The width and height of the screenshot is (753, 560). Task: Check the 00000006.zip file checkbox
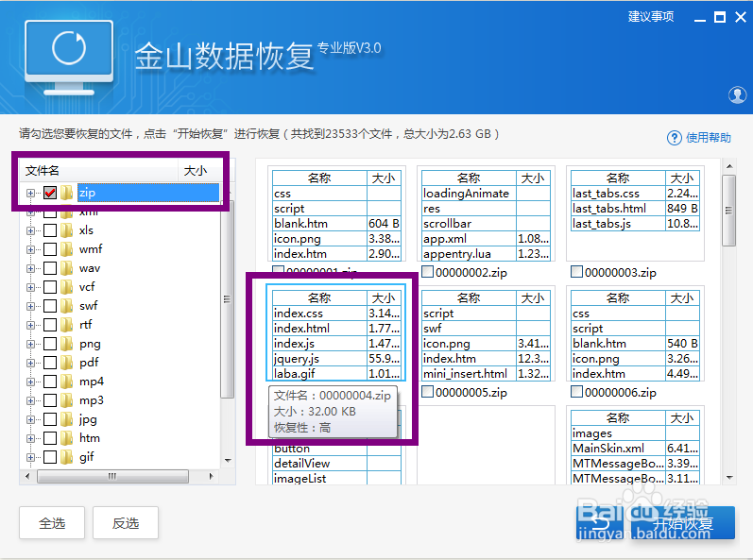pyautogui.click(x=576, y=392)
